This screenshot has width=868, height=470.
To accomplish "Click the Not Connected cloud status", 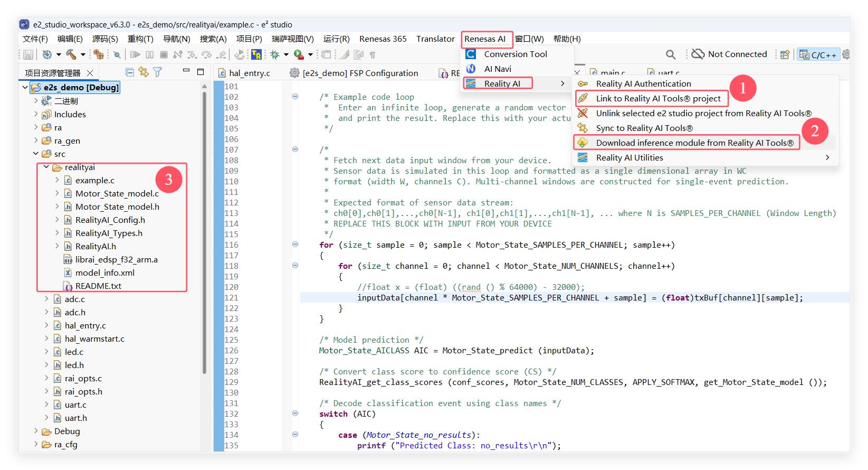I will click(x=729, y=54).
